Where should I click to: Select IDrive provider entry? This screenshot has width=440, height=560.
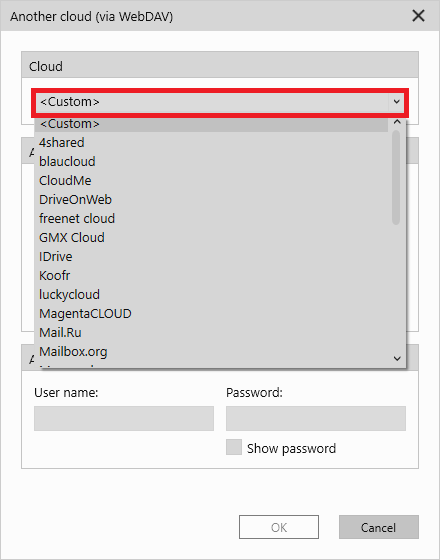pyautogui.click(x=211, y=256)
